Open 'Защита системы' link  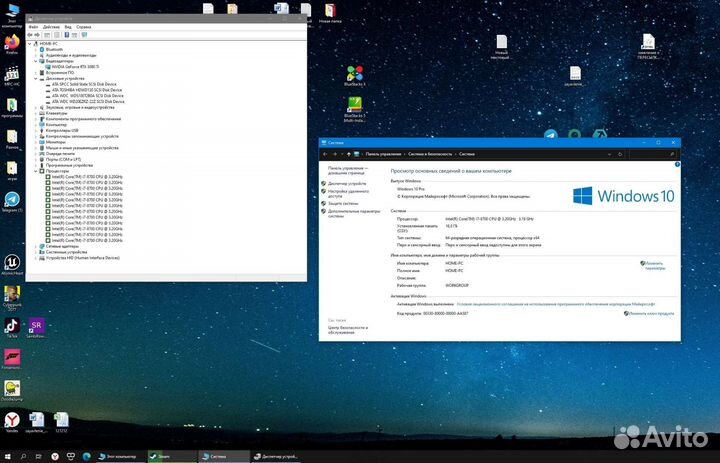pos(343,203)
